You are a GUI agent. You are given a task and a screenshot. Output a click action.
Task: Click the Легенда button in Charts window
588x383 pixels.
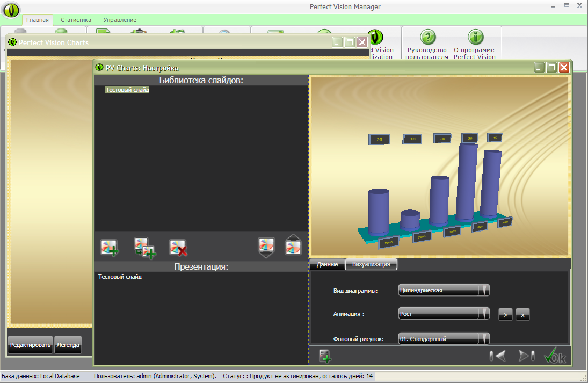point(68,345)
